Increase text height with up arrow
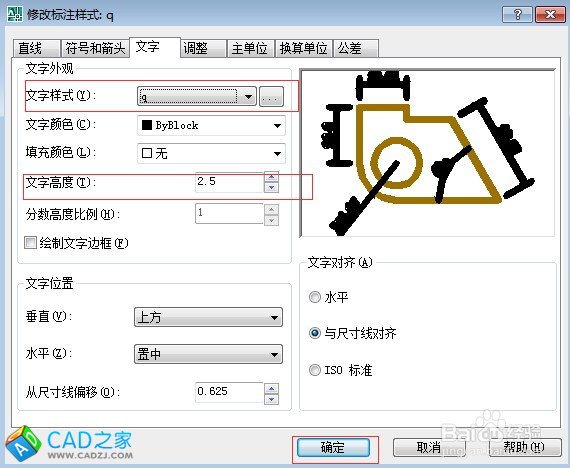Screen dimensions: 570x468 [x=272, y=177]
